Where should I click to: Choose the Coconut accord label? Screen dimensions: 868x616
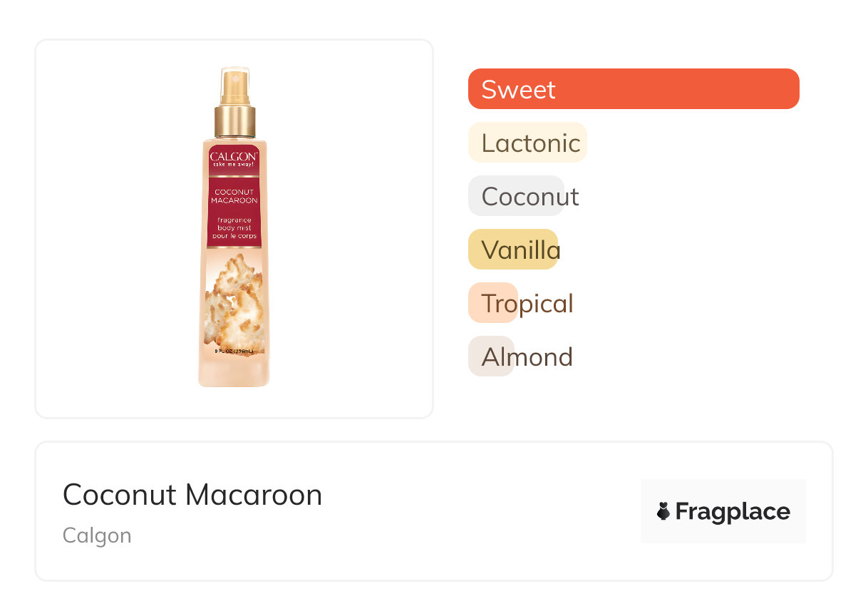tap(529, 196)
